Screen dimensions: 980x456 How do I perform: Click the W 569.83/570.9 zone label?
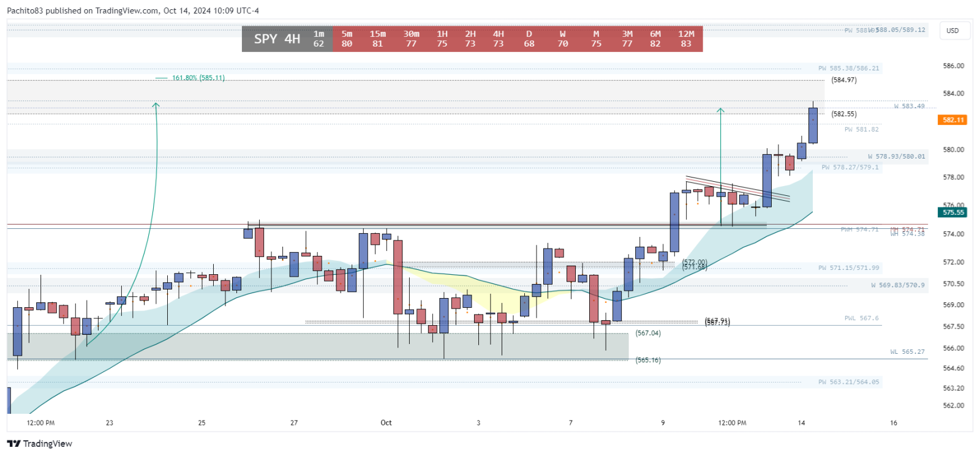point(898,285)
